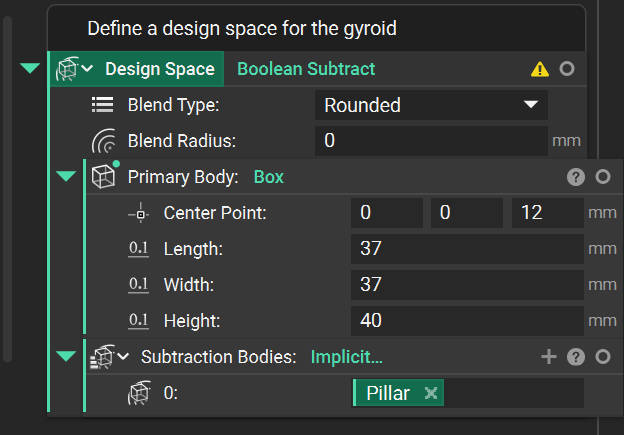Viewport: 624px width, 435px height.
Task: Toggle the Primary Body circle button
Action: [x=603, y=176]
